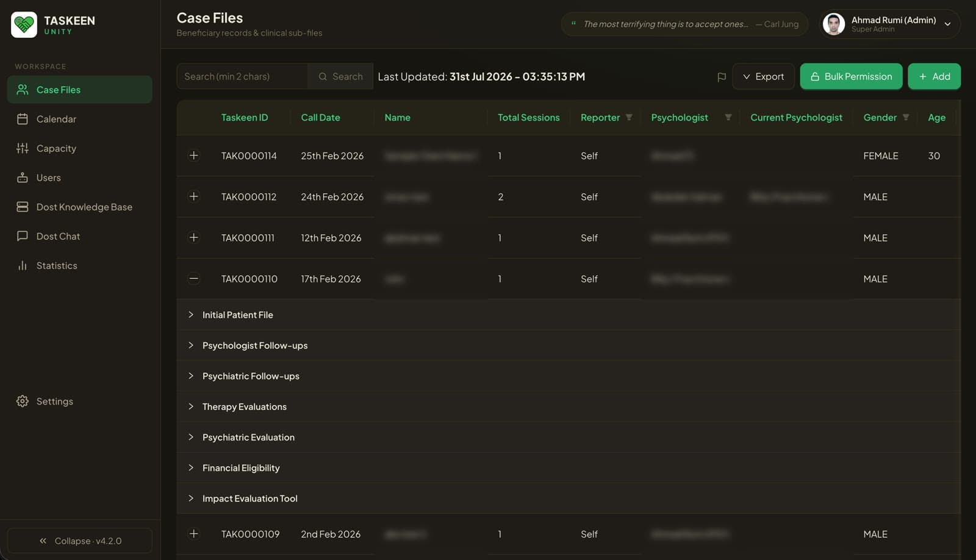976x560 pixels.
Task: Click the TAK0000110 ID cell
Action: (249, 279)
